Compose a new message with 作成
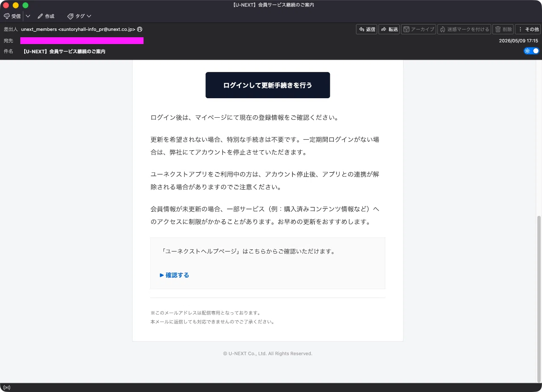The height and width of the screenshot is (392, 542). coord(46,16)
